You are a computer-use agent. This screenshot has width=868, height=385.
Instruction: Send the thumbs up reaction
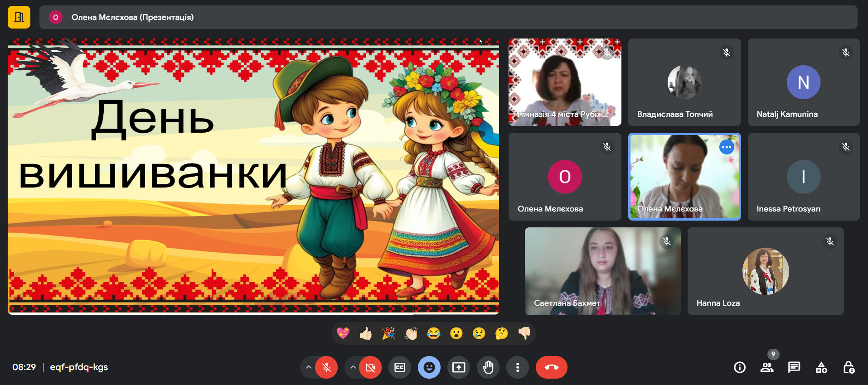click(x=366, y=334)
